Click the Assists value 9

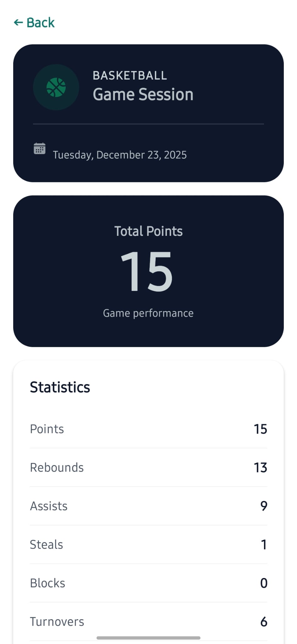pyautogui.click(x=264, y=506)
